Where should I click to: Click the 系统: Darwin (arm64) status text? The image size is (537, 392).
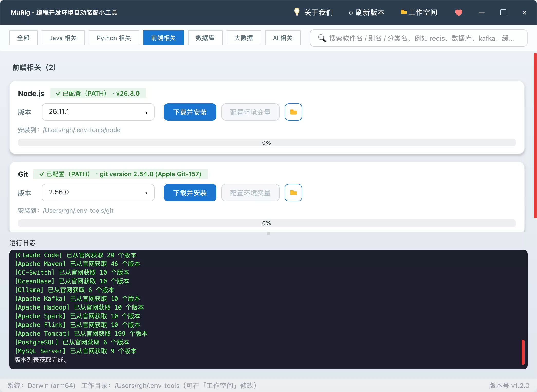pos(41,385)
